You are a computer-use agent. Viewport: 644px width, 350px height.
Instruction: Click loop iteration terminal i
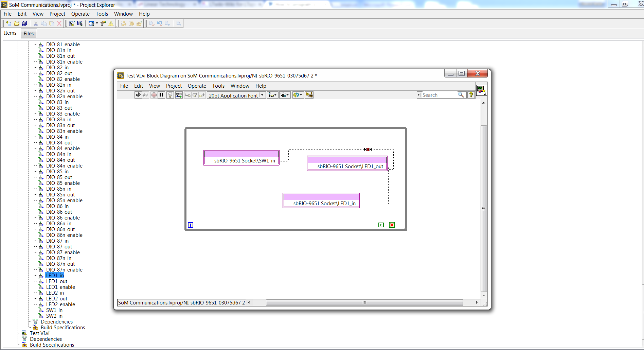(x=191, y=225)
